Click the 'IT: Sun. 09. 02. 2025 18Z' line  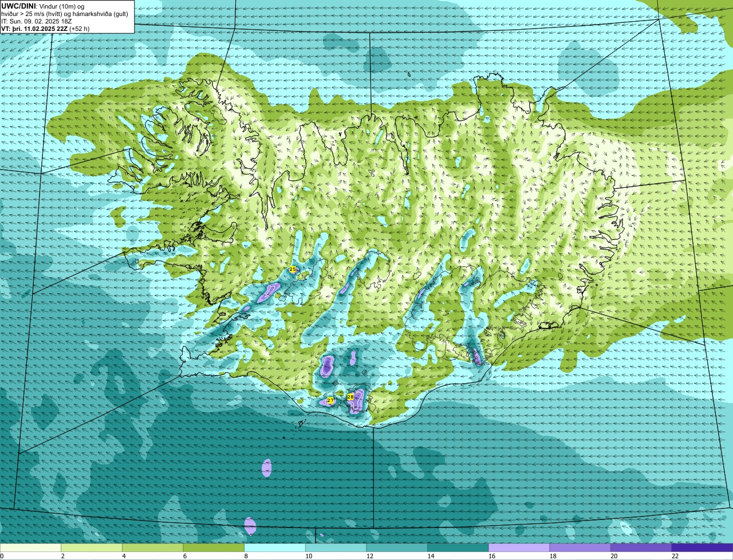pyautogui.click(x=37, y=21)
